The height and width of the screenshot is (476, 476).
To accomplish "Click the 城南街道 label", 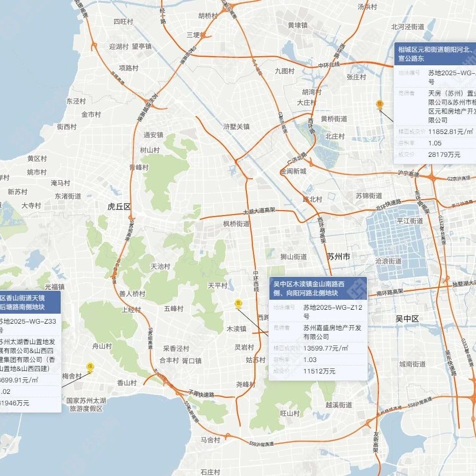I will [412, 364].
